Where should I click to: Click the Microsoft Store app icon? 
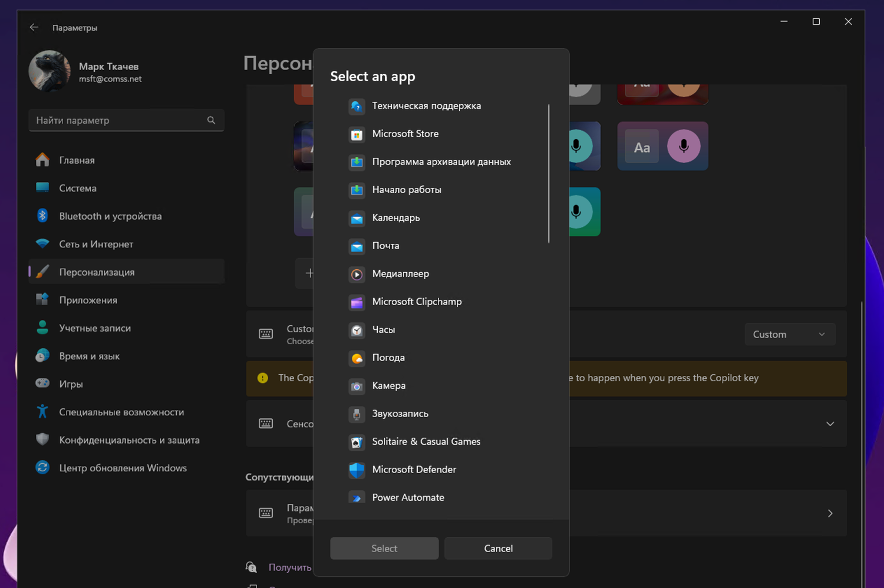click(357, 134)
